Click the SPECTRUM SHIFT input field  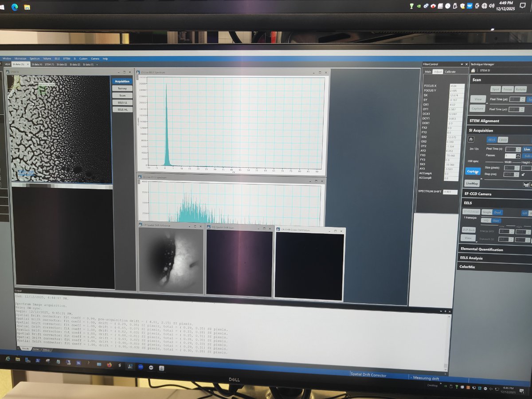click(x=450, y=192)
